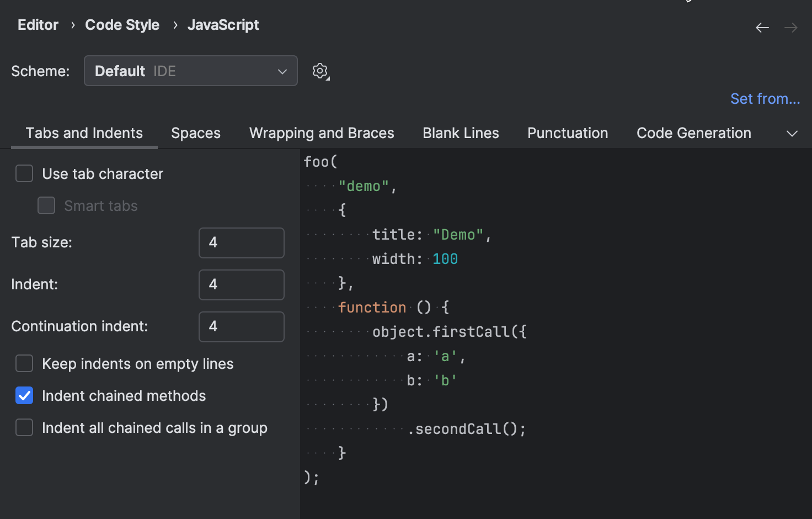Click the back navigation arrow
Image resolution: width=812 pixels, height=519 pixels.
point(762,27)
